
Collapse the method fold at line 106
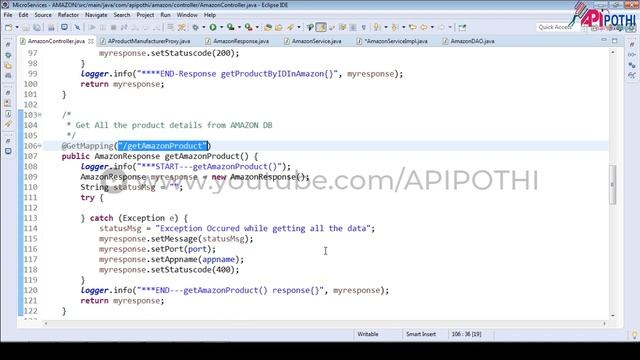point(40,146)
